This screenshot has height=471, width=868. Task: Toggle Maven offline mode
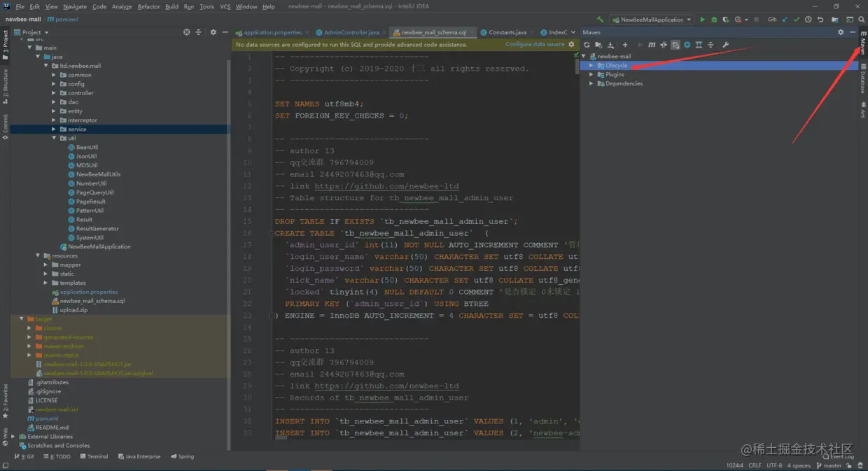[x=664, y=45]
